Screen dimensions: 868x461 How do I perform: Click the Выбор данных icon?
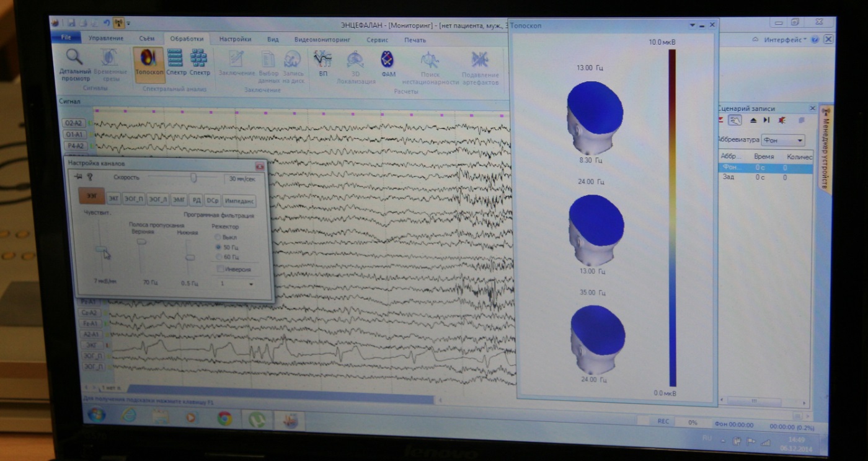(268, 67)
